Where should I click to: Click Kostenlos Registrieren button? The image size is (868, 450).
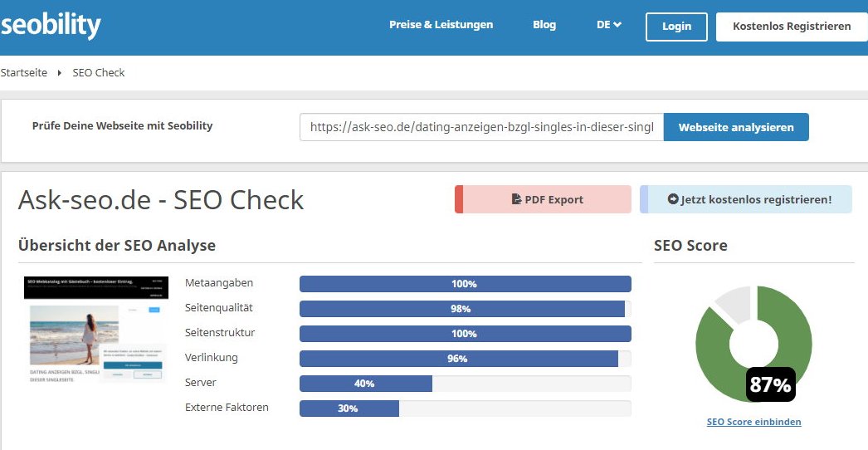792,27
